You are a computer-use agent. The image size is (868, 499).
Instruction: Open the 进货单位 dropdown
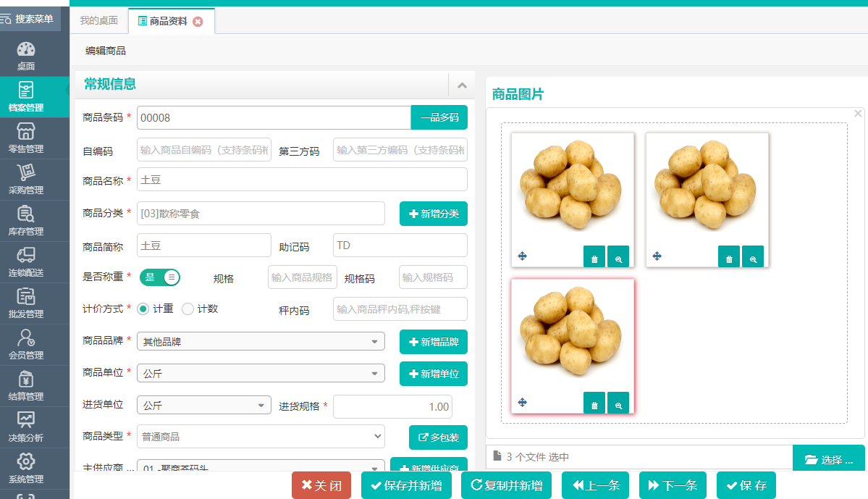point(203,405)
